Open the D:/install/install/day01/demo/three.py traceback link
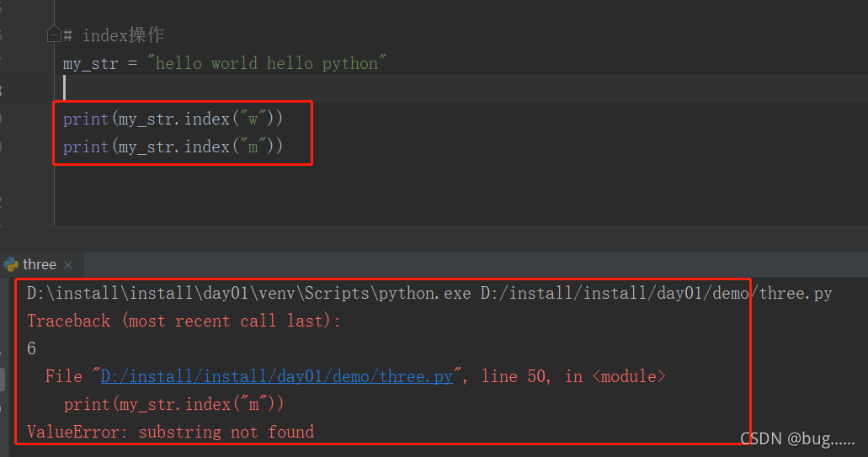868x457 pixels. tap(277, 376)
